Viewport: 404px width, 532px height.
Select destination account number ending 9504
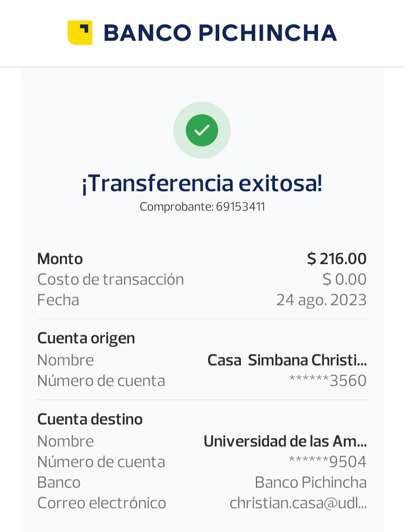coord(328,462)
